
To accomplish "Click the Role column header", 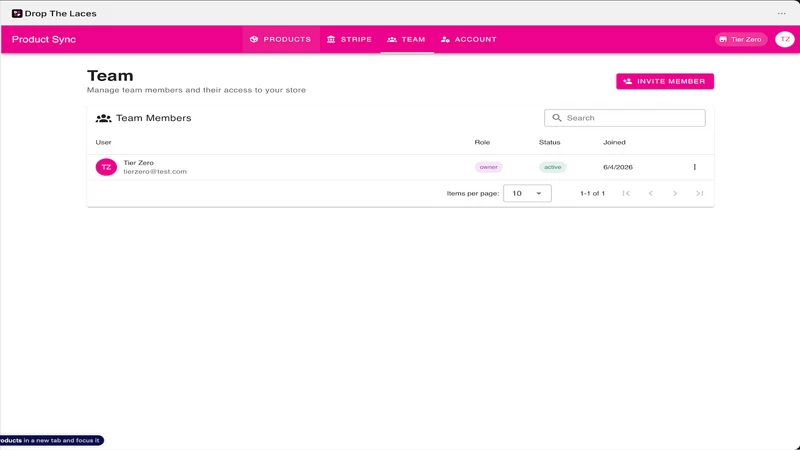I will pyautogui.click(x=482, y=142).
